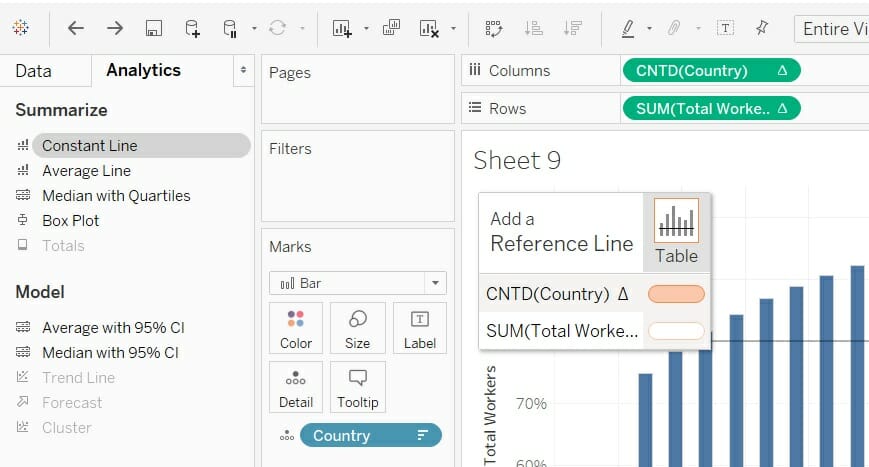This screenshot has width=869, height=467.
Task: Click the SUM(Total Worke.. pill on Rows
Action: [x=712, y=108]
